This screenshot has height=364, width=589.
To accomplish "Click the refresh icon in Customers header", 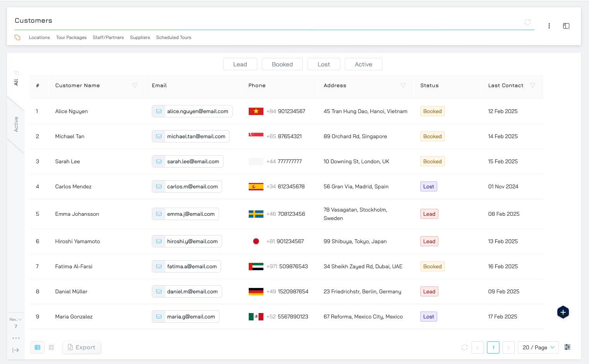I will click(527, 22).
